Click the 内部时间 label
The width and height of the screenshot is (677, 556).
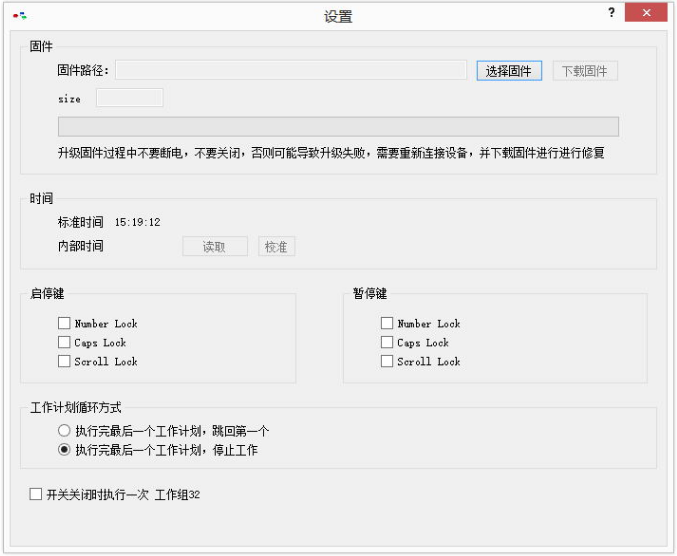pos(81,246)
